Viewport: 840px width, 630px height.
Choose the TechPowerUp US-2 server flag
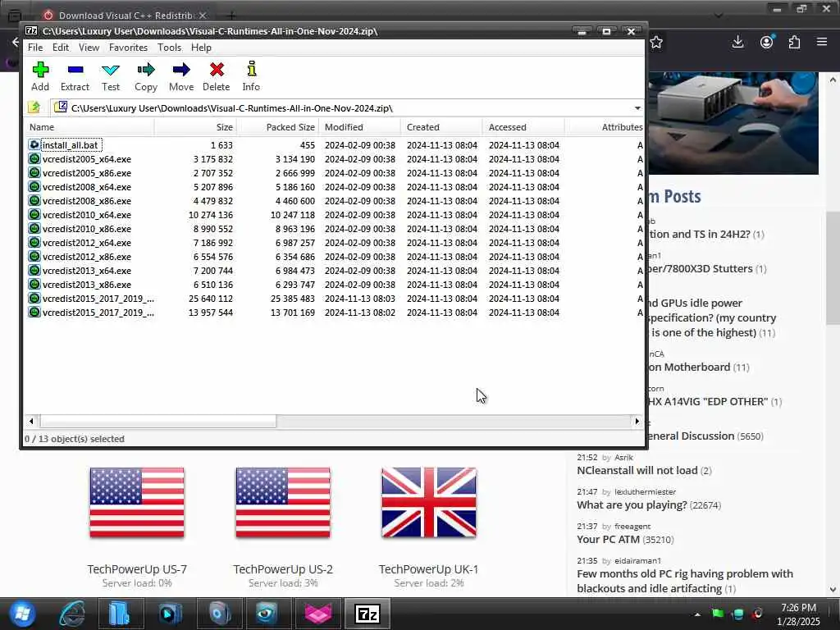pyautogui.click(x=283, y=503)
